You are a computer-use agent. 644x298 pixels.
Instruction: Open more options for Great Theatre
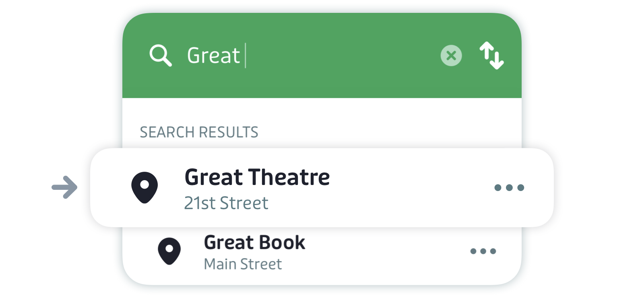click(509, 187)
